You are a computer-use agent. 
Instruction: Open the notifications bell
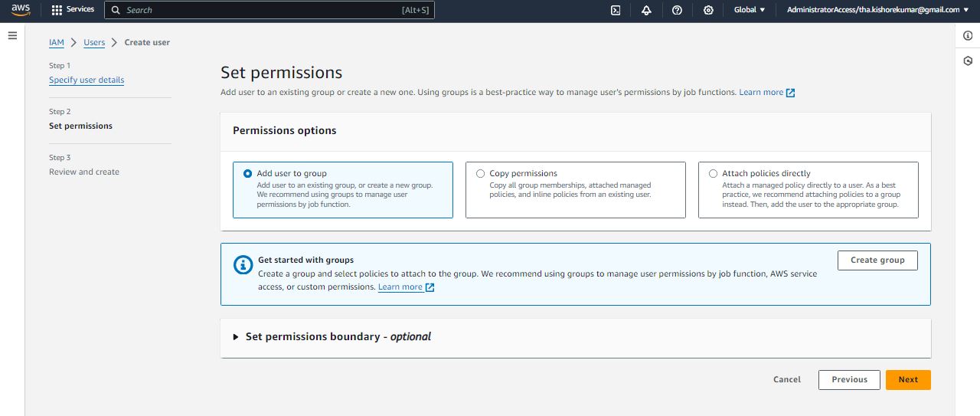(646, 10)
